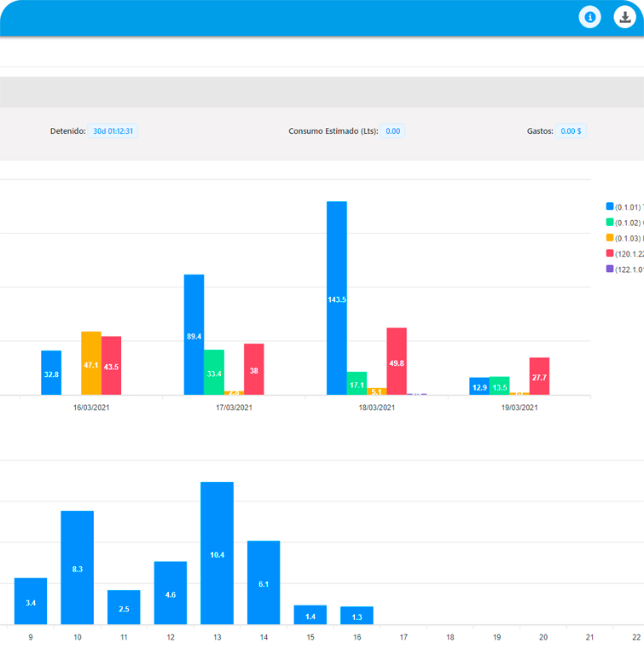Screen dimensions: 644x672
Task: Select the green 33.4 bar on 17/03/2021
Action: coord(214,372)
